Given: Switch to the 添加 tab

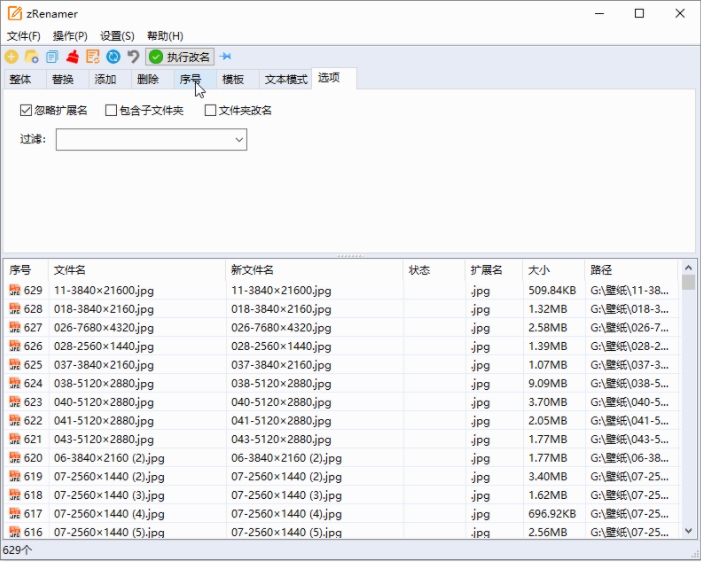Looking at the screenshot, I should click(110, 80).
